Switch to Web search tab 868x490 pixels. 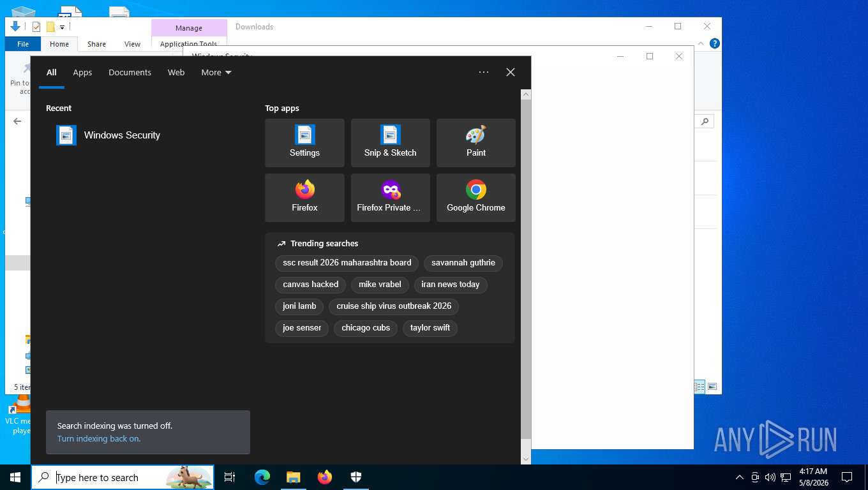point(176,72)
